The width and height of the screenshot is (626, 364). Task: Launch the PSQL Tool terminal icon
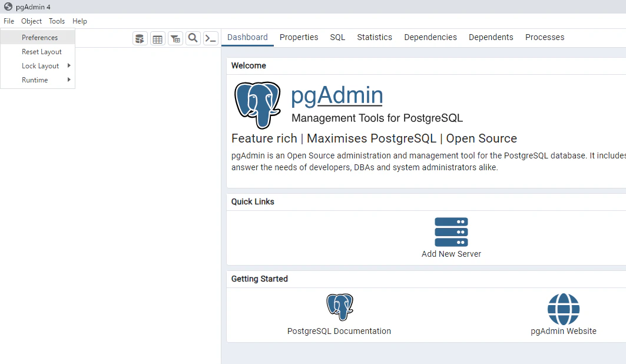pyautogui.click(x=210, y=39)
